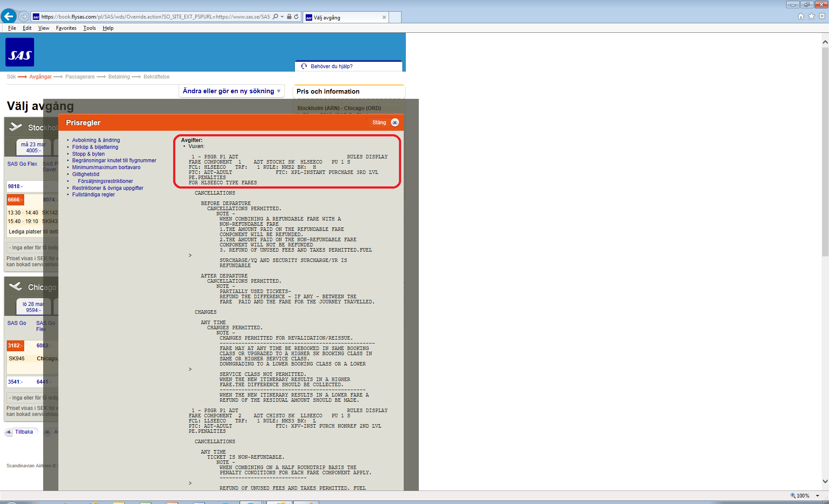Click the SAS logo
This screenshot has height=504, width=829.
(x=20, y=52)
